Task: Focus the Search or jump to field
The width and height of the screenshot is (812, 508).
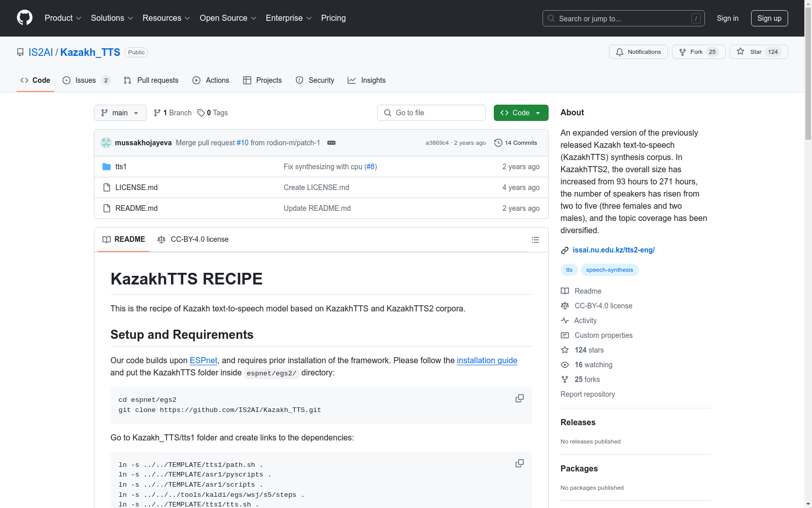Action: coord(624,18)
